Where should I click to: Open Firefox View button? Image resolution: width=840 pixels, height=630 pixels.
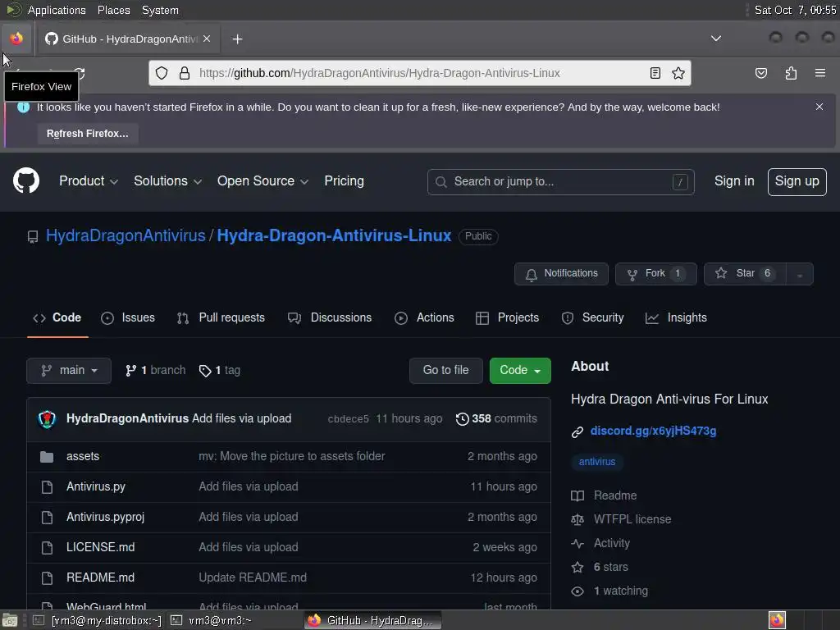[16, 39]
